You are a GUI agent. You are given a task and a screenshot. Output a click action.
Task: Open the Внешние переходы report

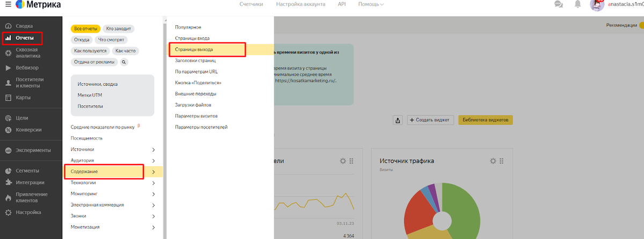(x=195, y=94)
